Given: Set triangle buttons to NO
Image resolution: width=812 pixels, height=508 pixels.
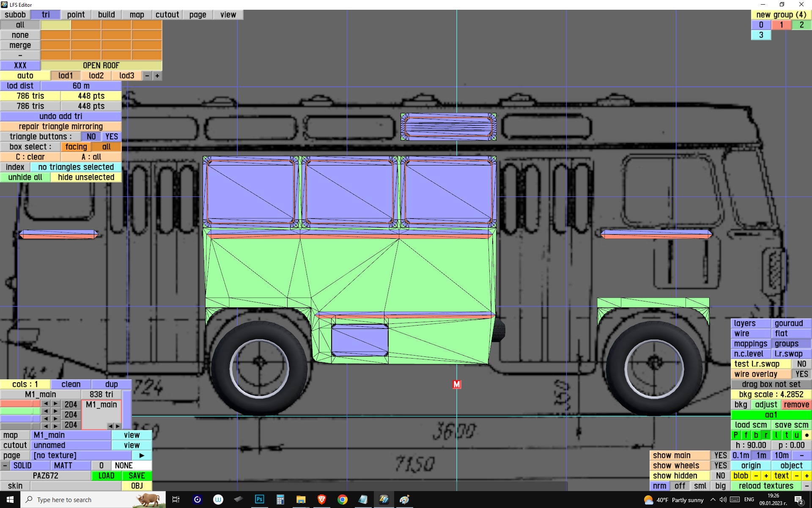Looking at the screenshot, I should (x=91, y=137).
